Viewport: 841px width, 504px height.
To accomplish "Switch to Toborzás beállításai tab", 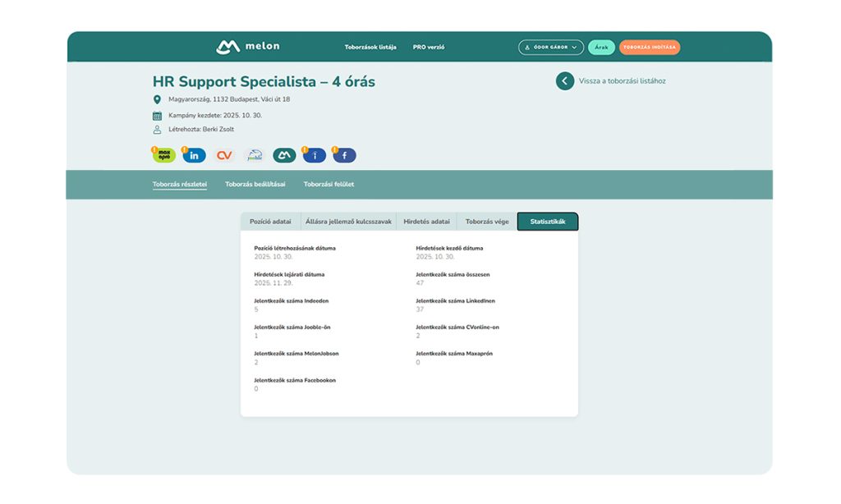I will coord(255,185).
